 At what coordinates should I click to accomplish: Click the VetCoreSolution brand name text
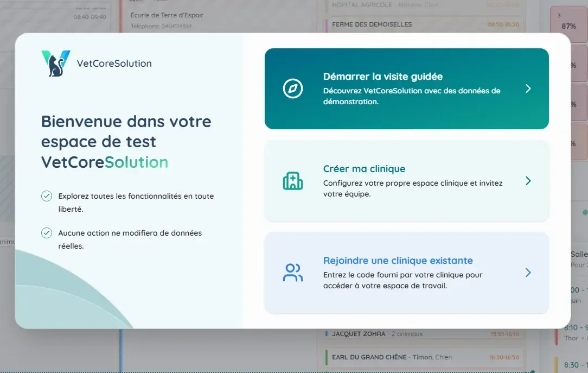114,64
